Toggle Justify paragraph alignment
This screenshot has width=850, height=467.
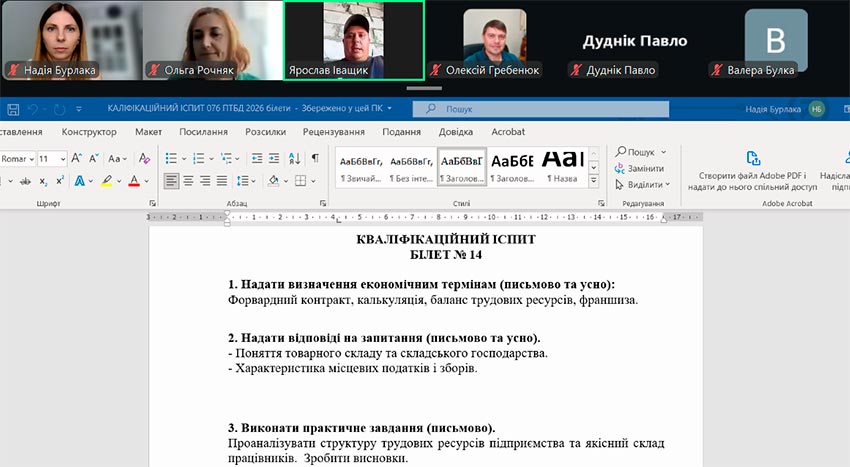pyautogui.click(x=222, y=181)
